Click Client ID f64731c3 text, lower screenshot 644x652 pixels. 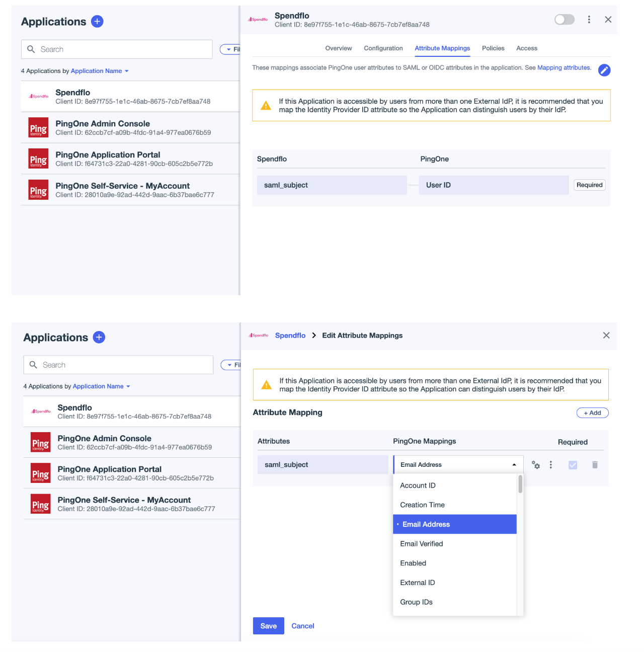tap(136, 478)
